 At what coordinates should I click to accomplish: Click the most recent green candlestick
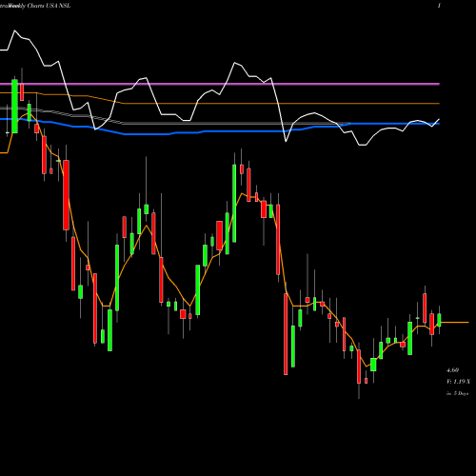pos(439,320)
